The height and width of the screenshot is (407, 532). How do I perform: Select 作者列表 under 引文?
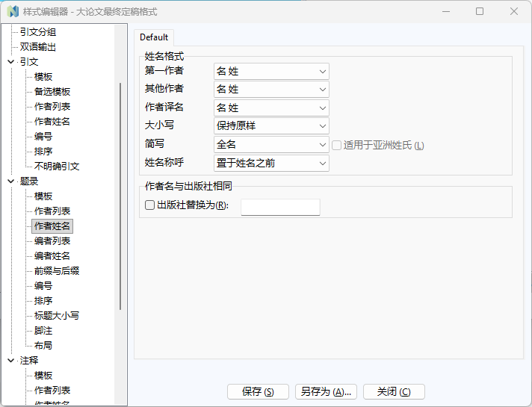point(52,107)
